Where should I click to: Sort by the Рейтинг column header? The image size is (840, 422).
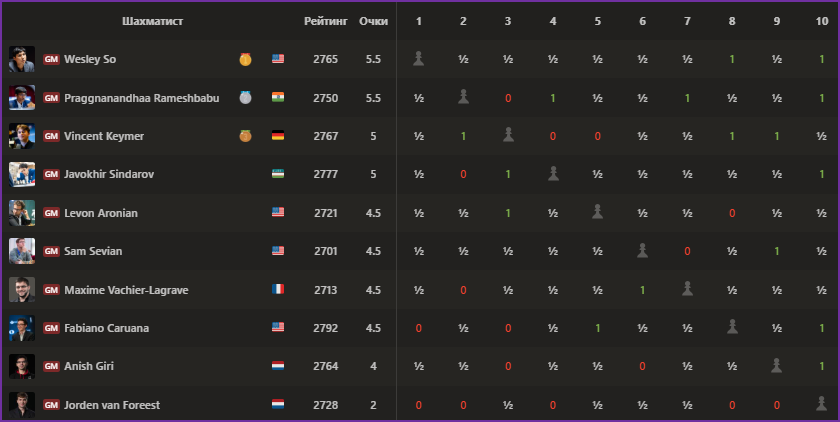[x=326, y=21]
